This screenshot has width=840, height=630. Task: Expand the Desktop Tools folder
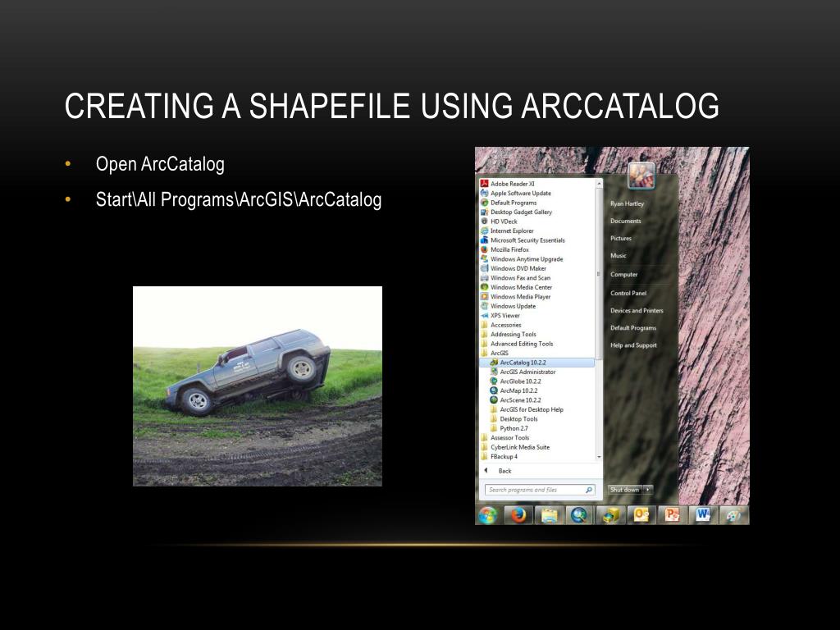[514, 419]
